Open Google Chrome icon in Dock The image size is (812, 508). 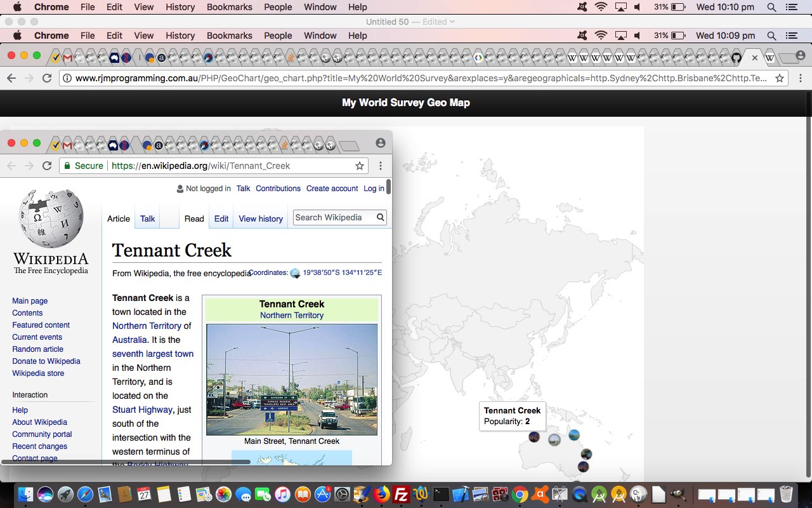click(520, 494)
